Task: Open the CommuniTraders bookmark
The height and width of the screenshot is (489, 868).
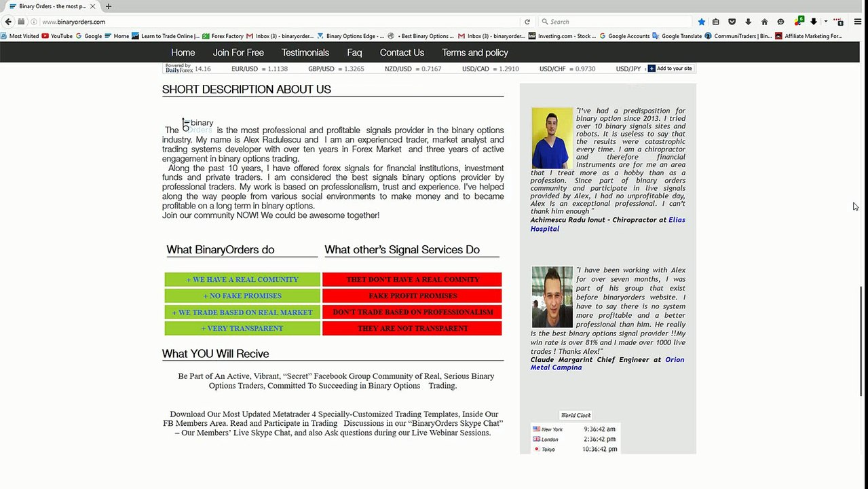Action: (x=739, y=36)
